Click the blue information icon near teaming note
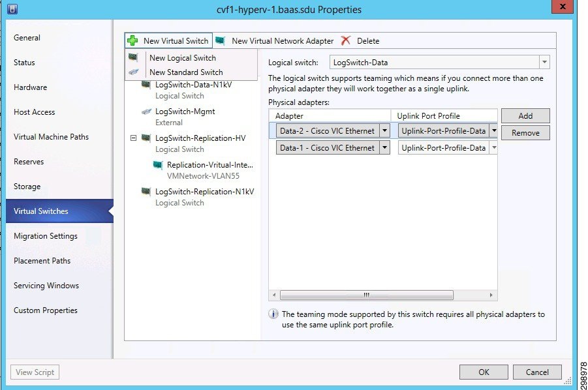588x390 pixels. point(273,314)
